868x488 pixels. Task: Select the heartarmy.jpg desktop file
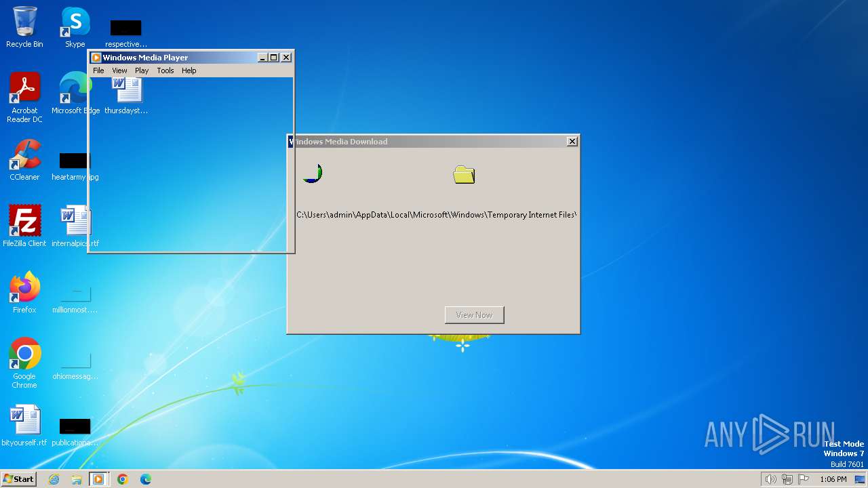click(x=75, y=165)
